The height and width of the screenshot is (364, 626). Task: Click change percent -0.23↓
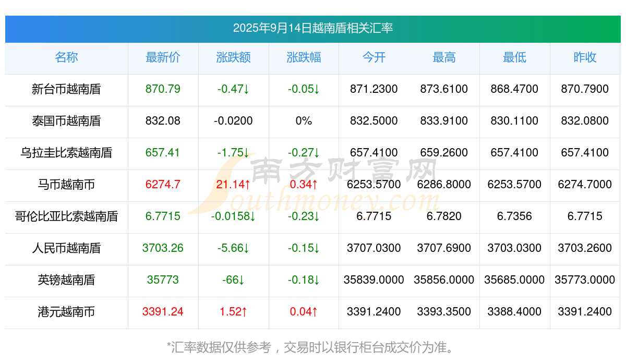pos(304,216)
